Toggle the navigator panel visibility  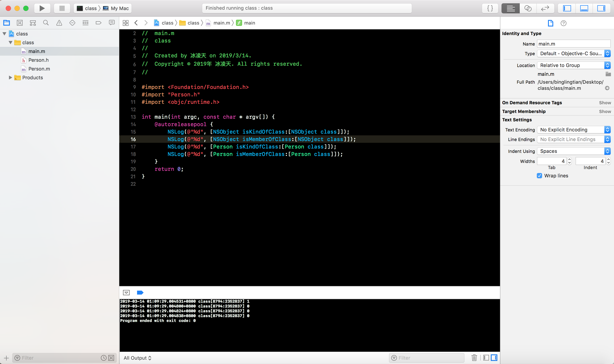pyautogui.click(x=567, y=8)
